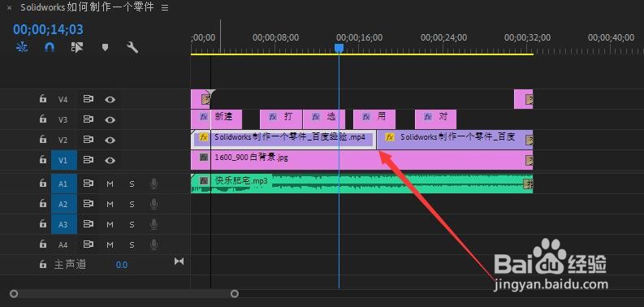This screenshot has width=644, height=307.
Task: Toggle A1 track targeting
Action: tap(63, 184)
